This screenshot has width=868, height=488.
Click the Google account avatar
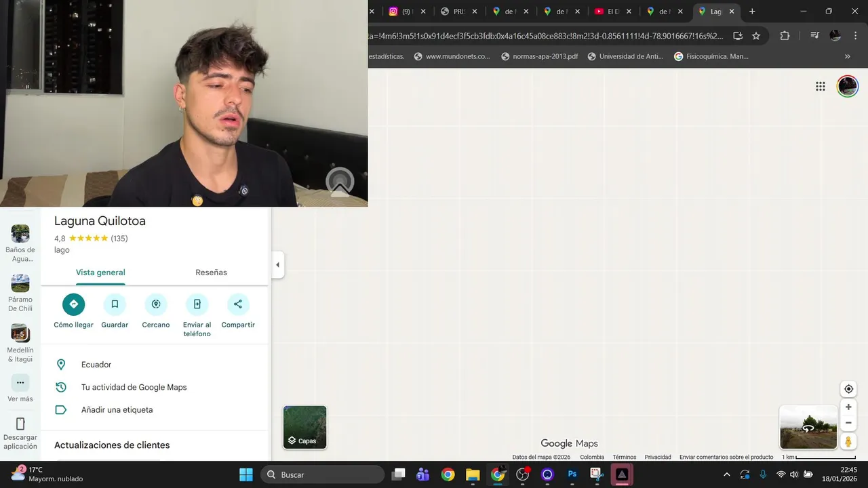(x=848, y=86)
